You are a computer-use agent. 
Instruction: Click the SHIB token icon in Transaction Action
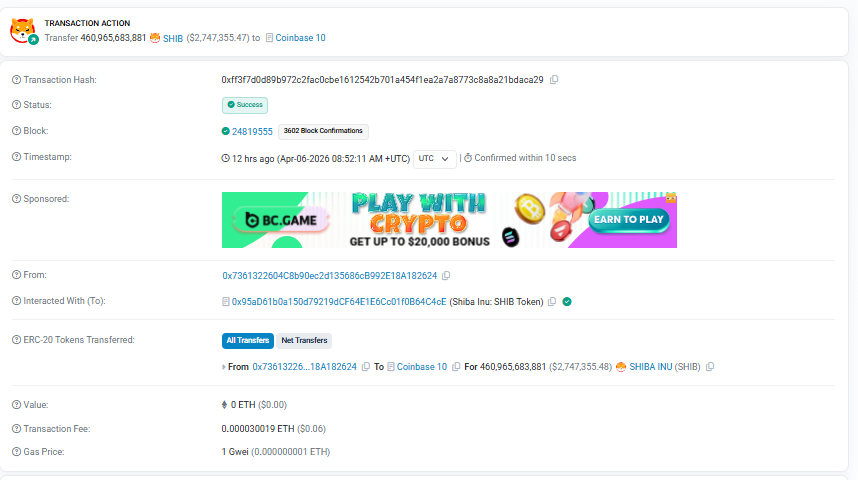tap(155, 38)
